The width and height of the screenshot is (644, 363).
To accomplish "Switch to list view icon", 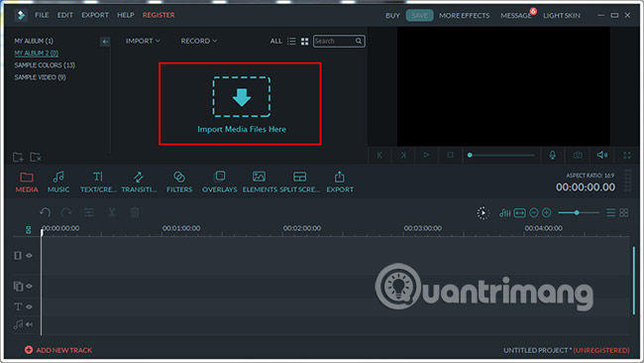I will 291,41.
